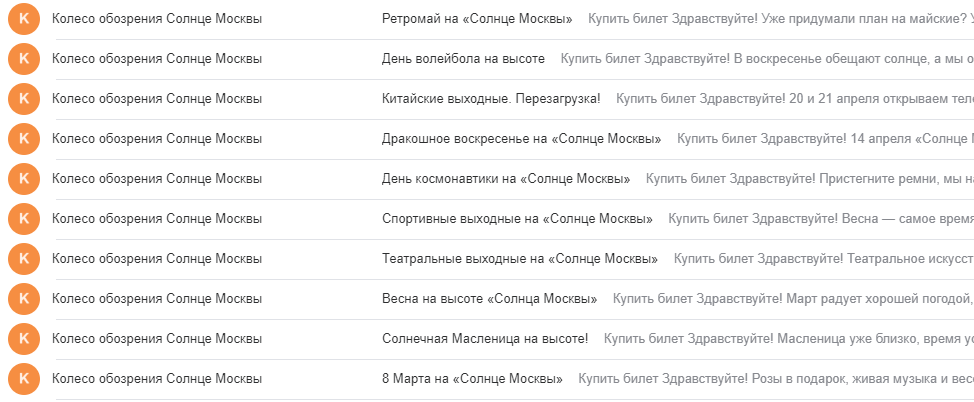Click the avatar beside «Театральные выходные» email

click(24, 258)
